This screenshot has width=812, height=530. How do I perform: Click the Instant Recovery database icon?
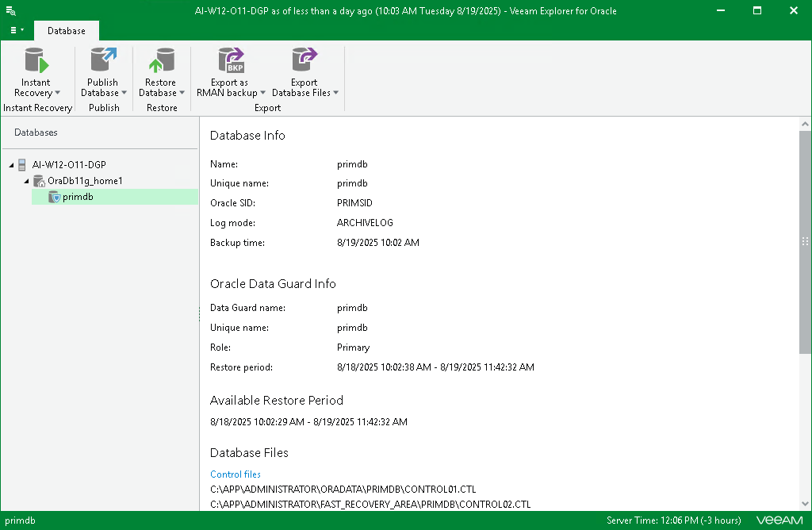(x=36, y=60)
